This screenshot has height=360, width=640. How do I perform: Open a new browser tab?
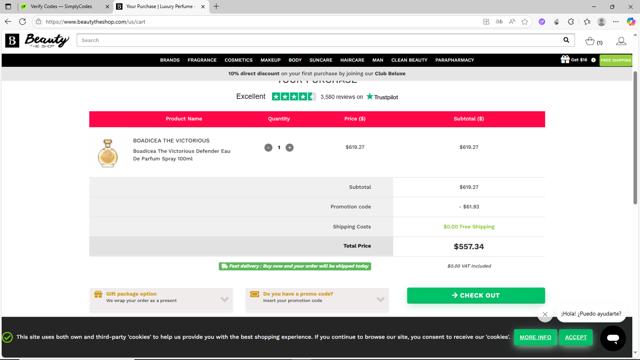click(x=216, y=7)
